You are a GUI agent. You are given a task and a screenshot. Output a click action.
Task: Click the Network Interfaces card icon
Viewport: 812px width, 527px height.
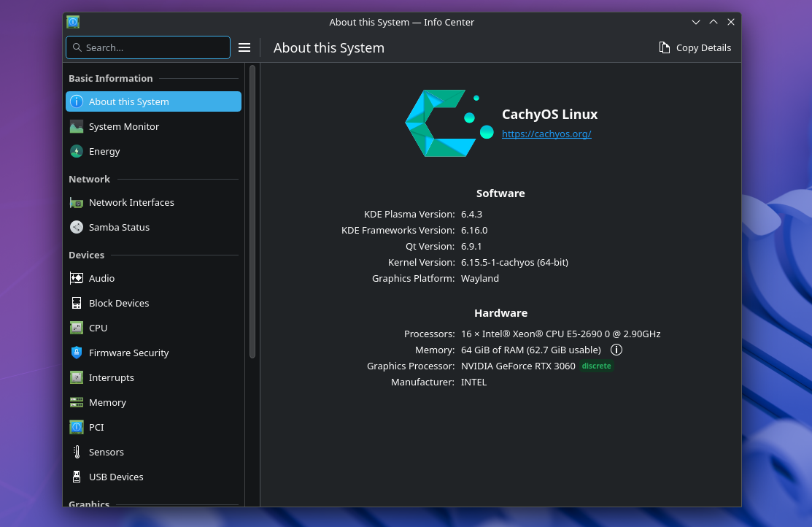[x=77, y=203]
